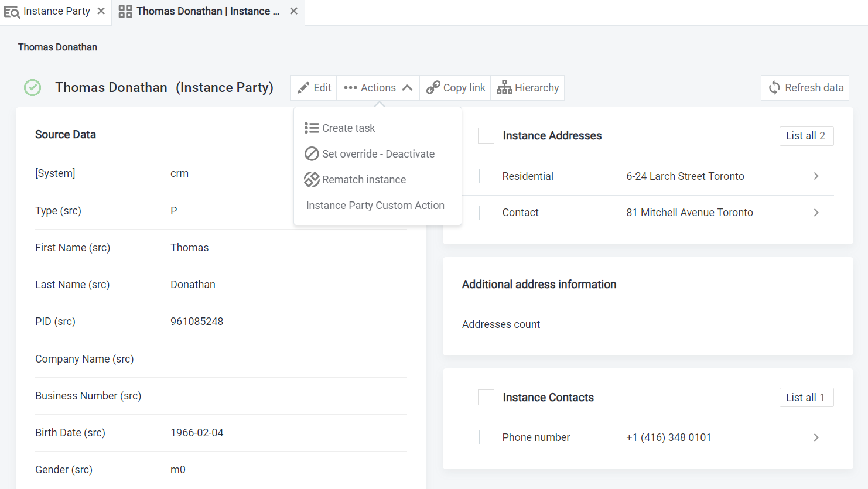The image size is (868, 489).
Task: Tick the Instance Addresses select-all checkbox
Action: click(486, 136)
